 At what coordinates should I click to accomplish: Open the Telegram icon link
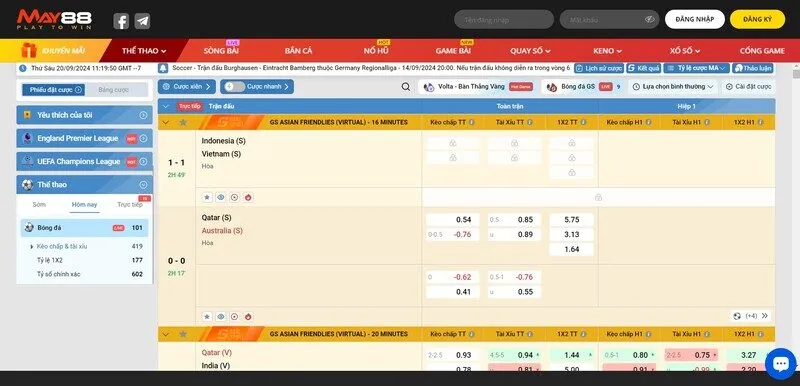tap(142, 21)
